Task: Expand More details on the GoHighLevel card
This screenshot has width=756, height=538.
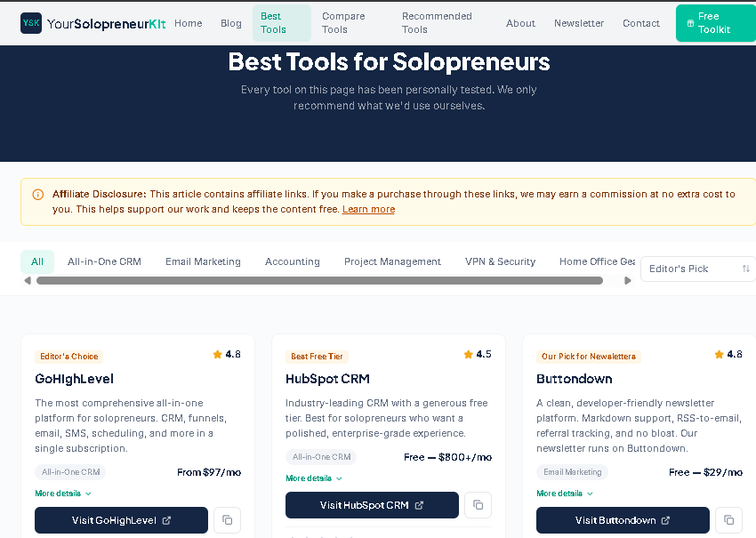Action: click(x=62, y=493)
